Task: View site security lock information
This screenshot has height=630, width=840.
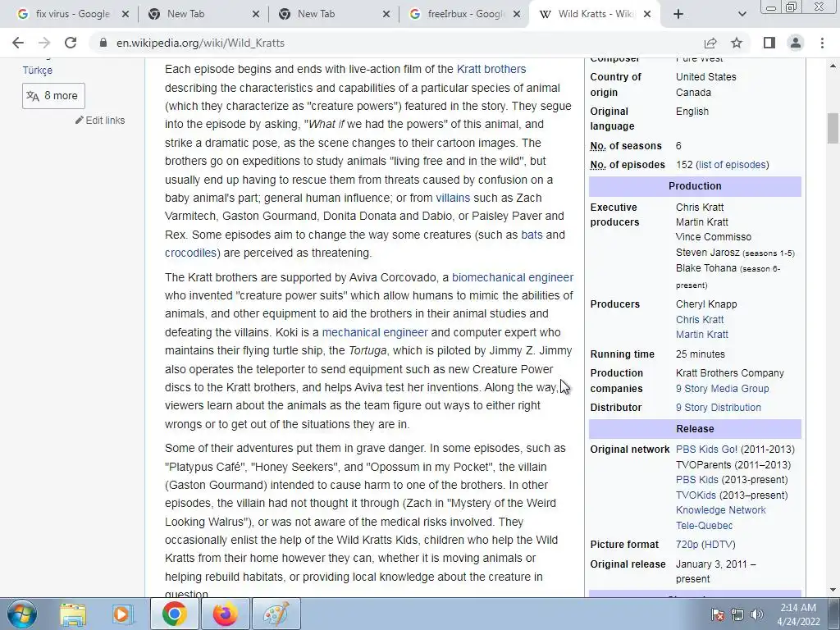Action: point(103,43)
